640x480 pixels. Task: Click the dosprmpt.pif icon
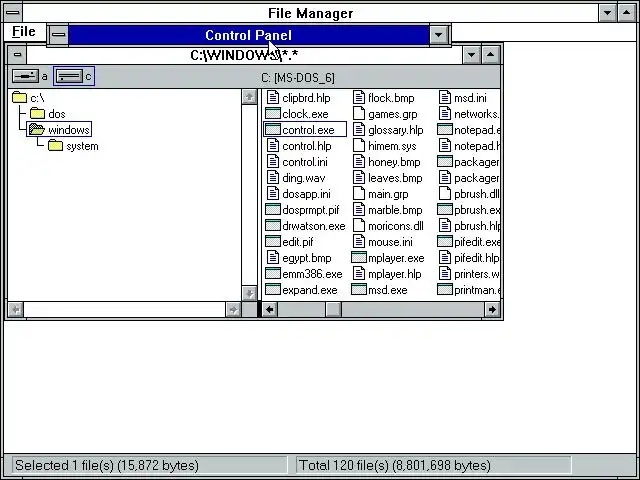coord(273,210)
